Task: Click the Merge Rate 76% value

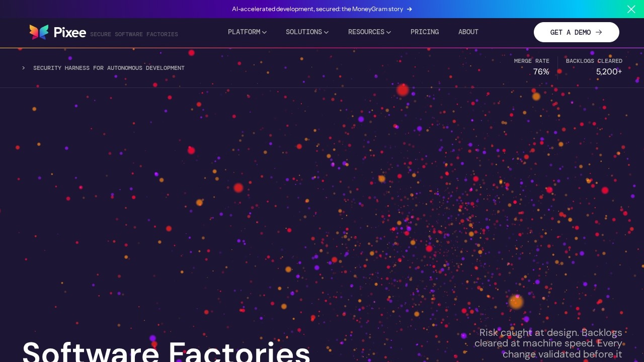Action: coord(541,72)
